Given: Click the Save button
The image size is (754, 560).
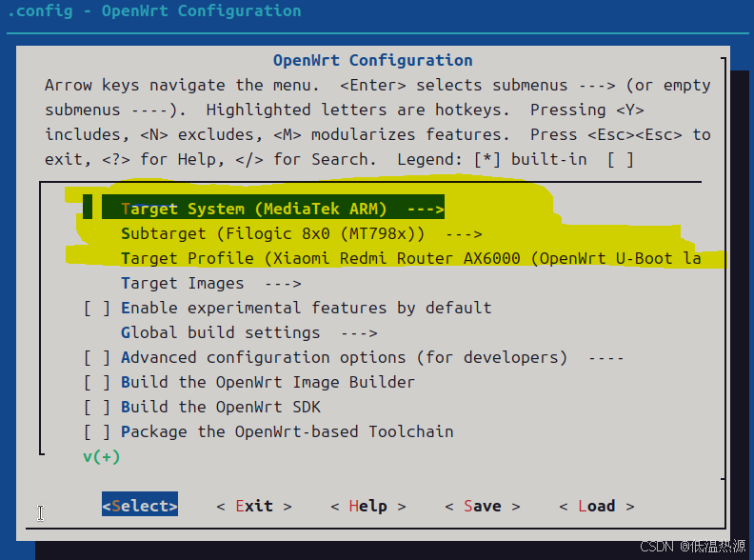Looking at the screenshot, I should point(482,506).
